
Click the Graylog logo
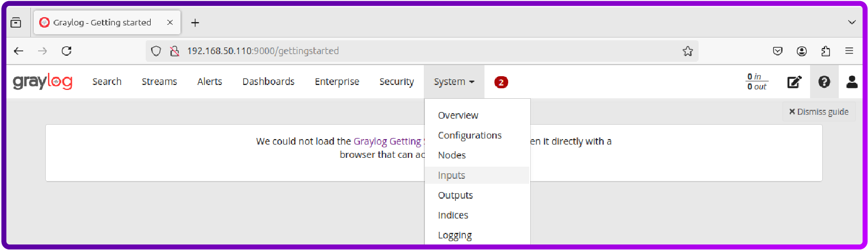tap(42, 82)
